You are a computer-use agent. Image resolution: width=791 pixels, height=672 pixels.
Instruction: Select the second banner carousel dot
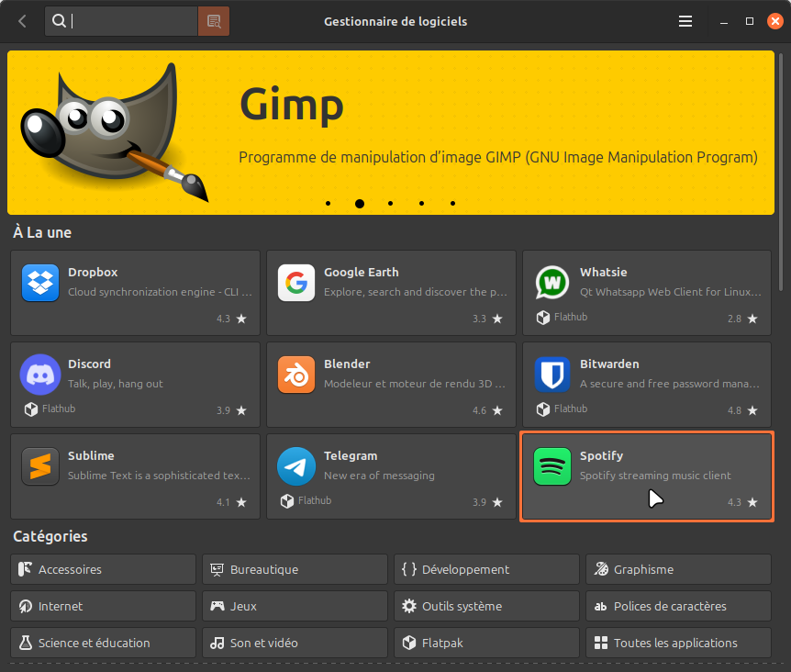(360, 204)
